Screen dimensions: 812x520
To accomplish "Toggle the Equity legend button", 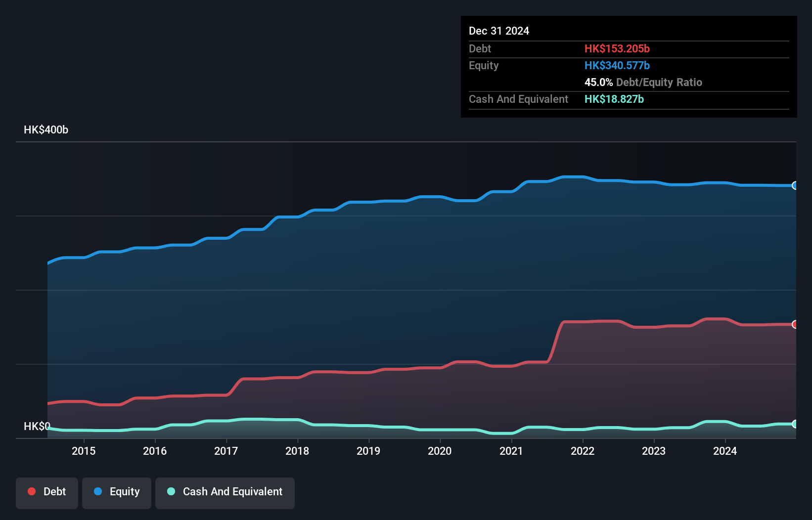I will coord(117,493).
